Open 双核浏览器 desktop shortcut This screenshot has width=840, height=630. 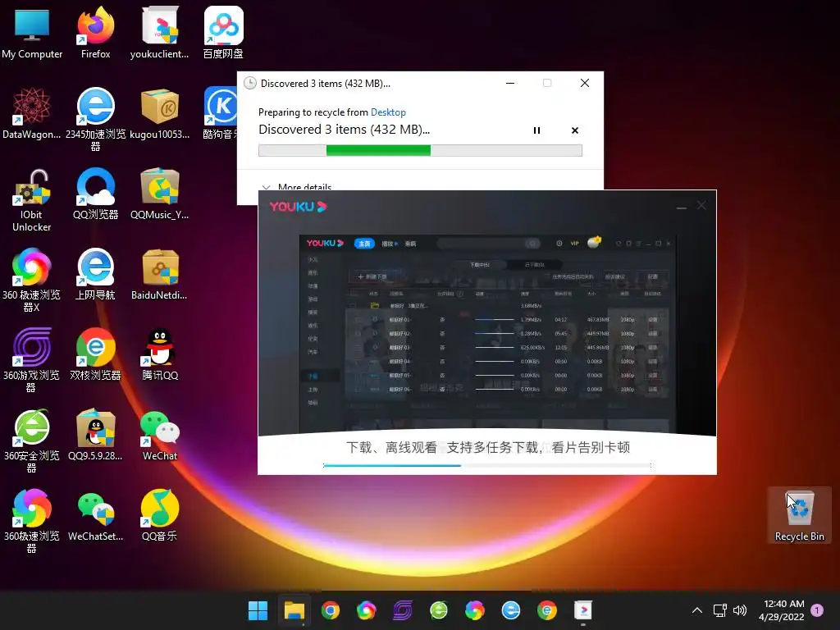tap(95, 354)
